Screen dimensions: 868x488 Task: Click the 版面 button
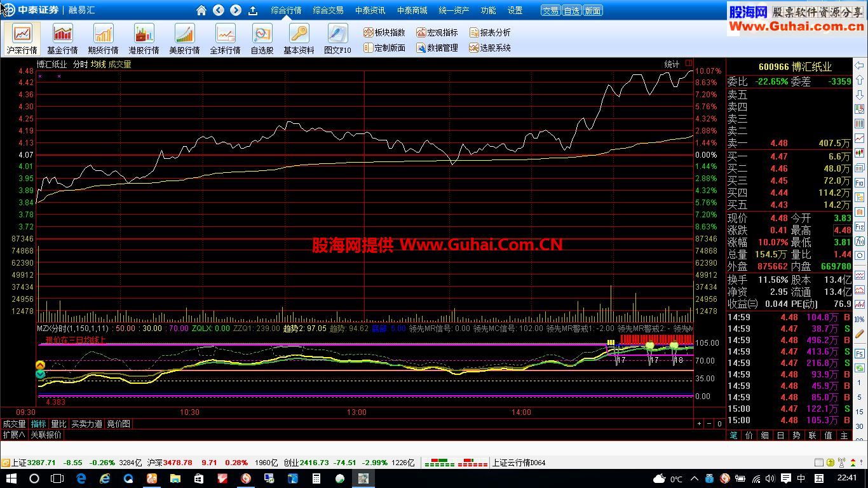point(592,11)
